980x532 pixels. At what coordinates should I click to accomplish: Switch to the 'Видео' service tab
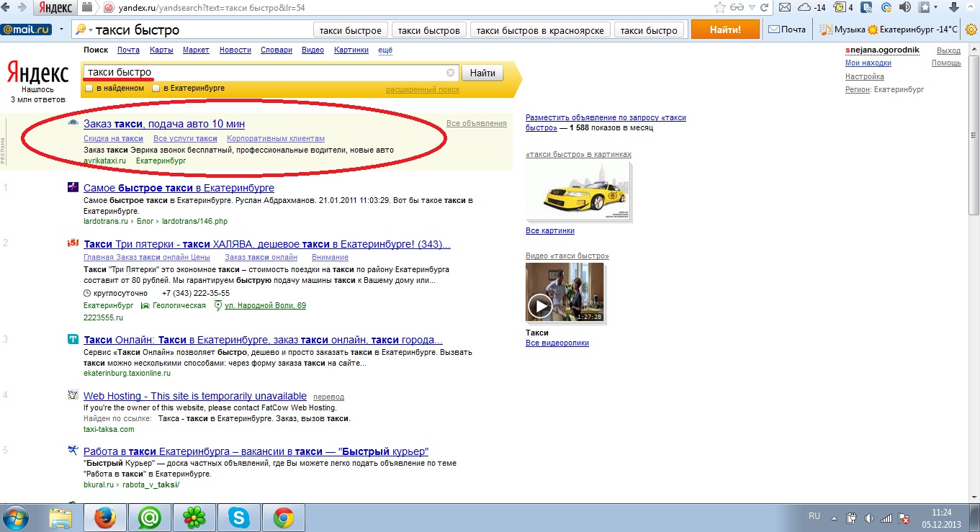point(313,50)
